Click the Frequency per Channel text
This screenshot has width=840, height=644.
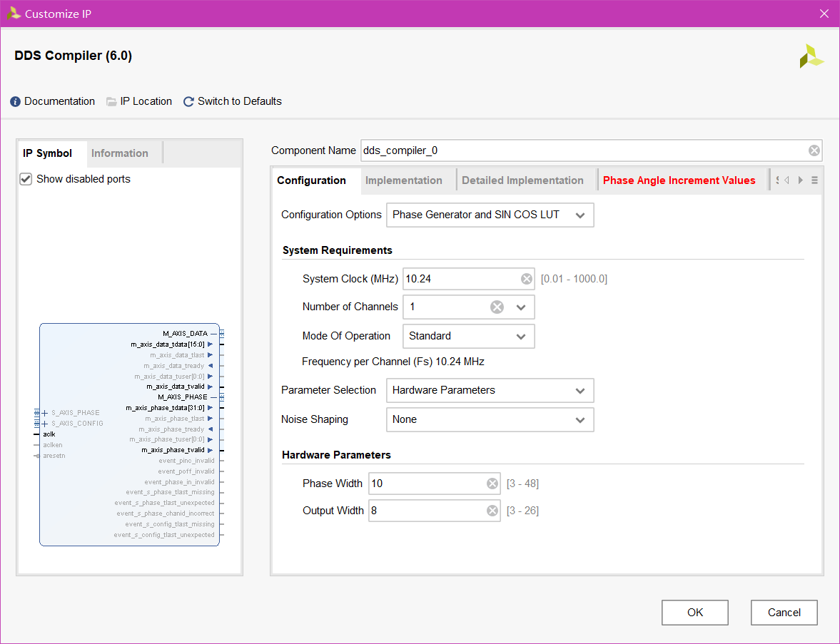tap(393, 362)
